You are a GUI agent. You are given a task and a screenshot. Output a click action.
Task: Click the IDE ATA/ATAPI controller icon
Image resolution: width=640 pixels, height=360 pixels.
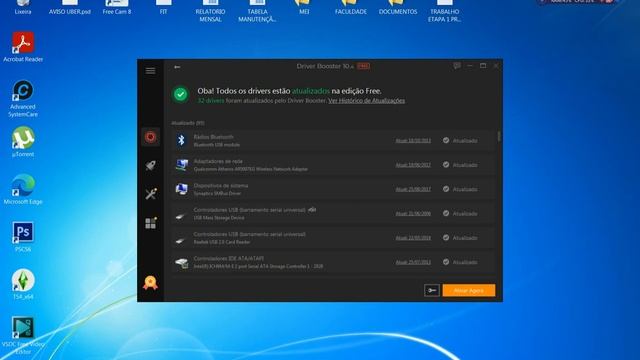[x=182, y=263]
